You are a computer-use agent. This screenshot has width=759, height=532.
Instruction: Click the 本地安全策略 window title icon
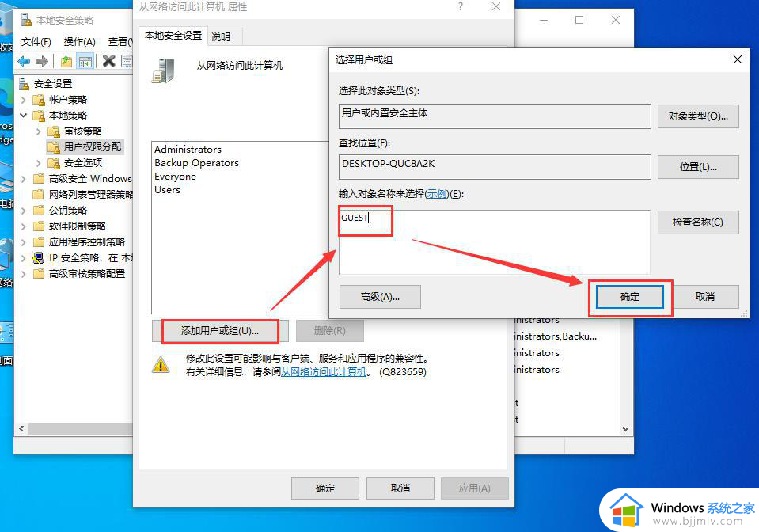coord(25,20)
